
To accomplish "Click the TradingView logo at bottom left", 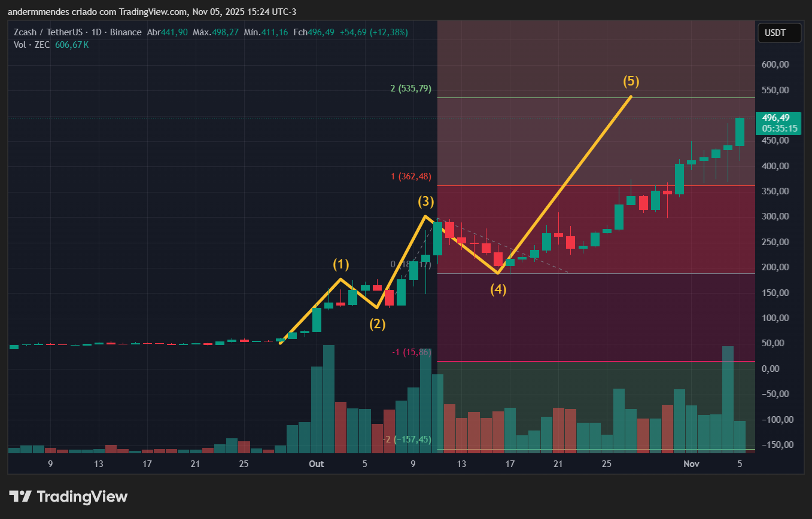I will click(x=68, y=496).
